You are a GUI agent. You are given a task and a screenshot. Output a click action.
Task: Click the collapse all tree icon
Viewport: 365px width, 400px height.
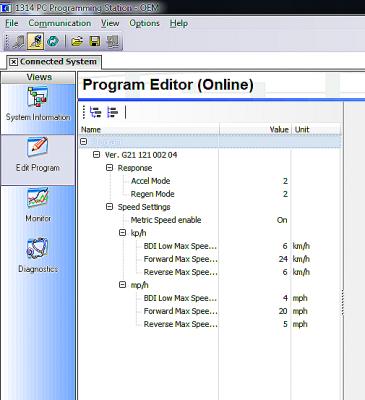point(113,112)
